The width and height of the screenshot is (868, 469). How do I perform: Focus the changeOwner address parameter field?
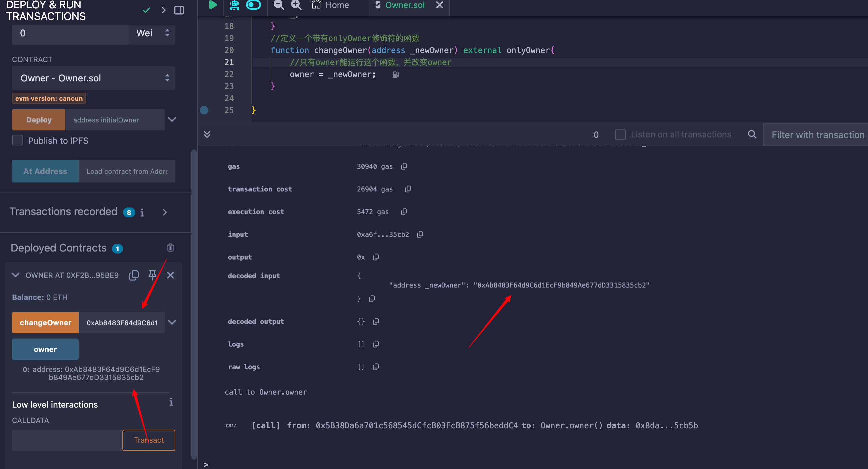tap(122, 322)
